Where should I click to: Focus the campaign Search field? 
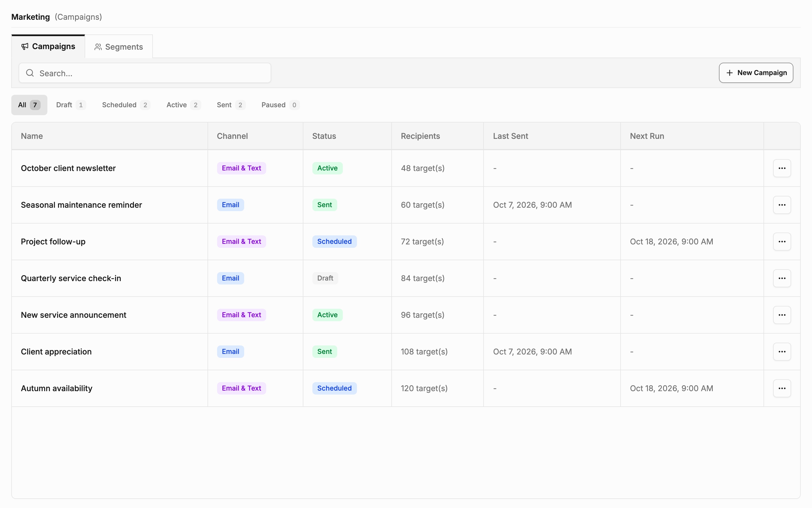coord(145,73)
